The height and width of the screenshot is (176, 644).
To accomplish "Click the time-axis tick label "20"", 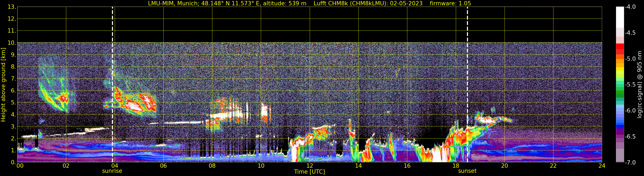I will [505, 166].
